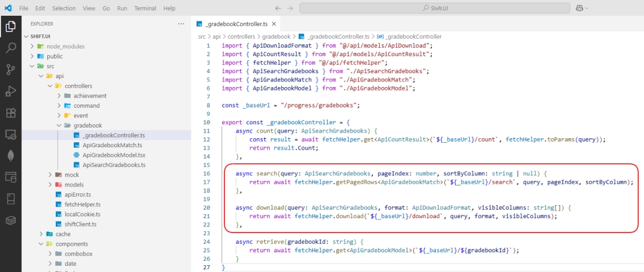Click the src breadcrumb segment
The image size is (644, 272).
[x=202, y=37]
